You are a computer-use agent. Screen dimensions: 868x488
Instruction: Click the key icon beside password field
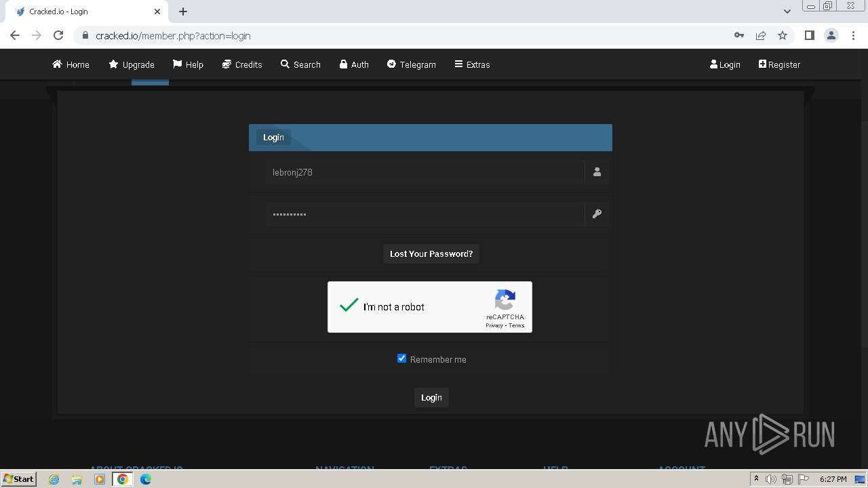pos(597,214)
